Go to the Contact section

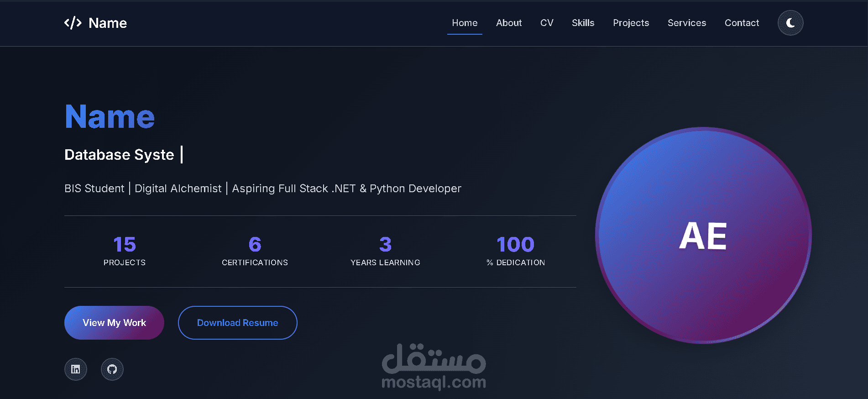[x=742, y=23]
